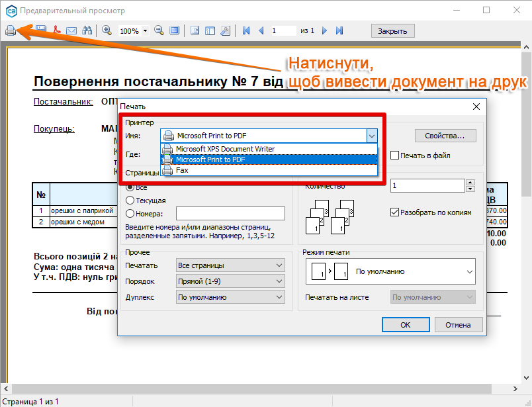Image resolution: width=532 pixels, height=407 pixels.
Task: Click the Закрыть button
Action: 392,31
